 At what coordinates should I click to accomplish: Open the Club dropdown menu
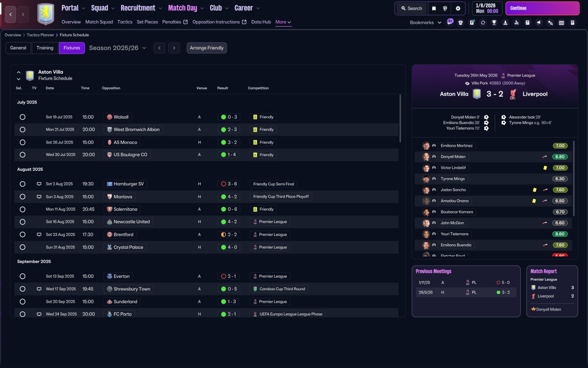point(219,8)
